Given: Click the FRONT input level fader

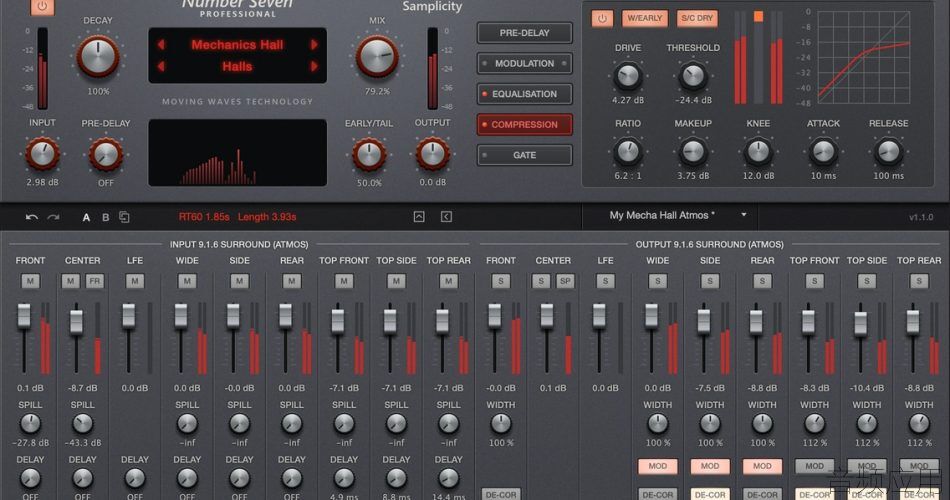Looking at the screenshot, I should pyautogui.click(x=24, y=316).
